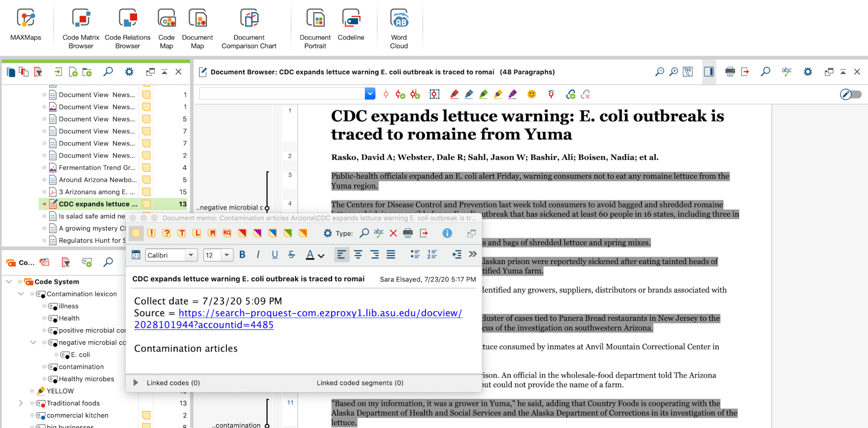Click the new document set folder icon
Screen dimensions: 868x428
(87, 72)
